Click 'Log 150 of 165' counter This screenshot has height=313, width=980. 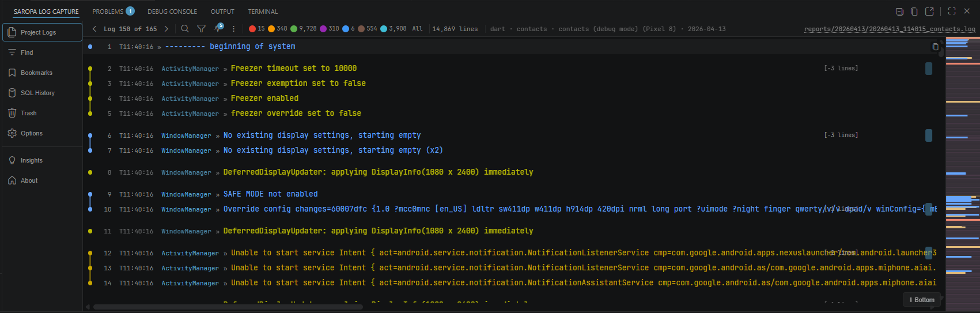[x=130, y=29]
